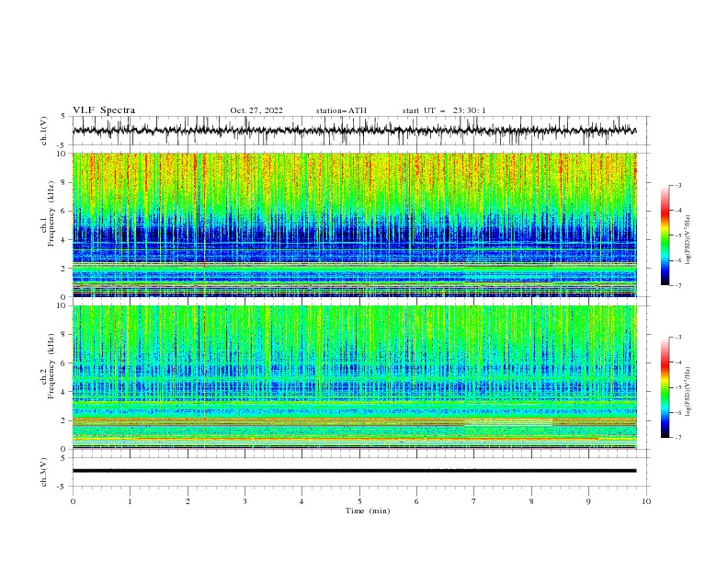Click the "ch.1(V)" axis label
The width and height of the screenshot is (728, 563).
tap(44, 131)
